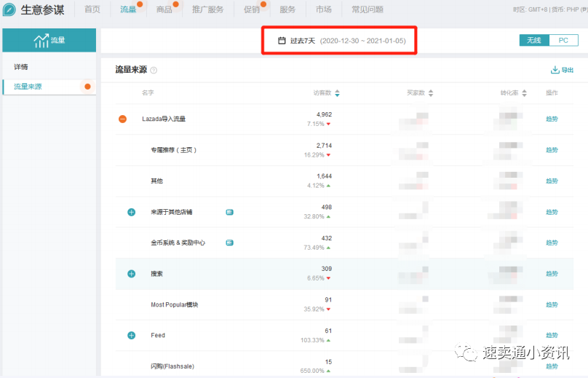Expand the 搜索 row
This screenshot has height=378, width=588.
point(131,274)
